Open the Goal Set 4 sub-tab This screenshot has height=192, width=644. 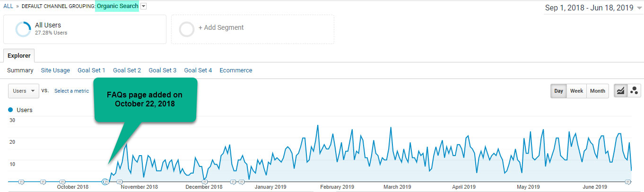[x=198, y=70]
